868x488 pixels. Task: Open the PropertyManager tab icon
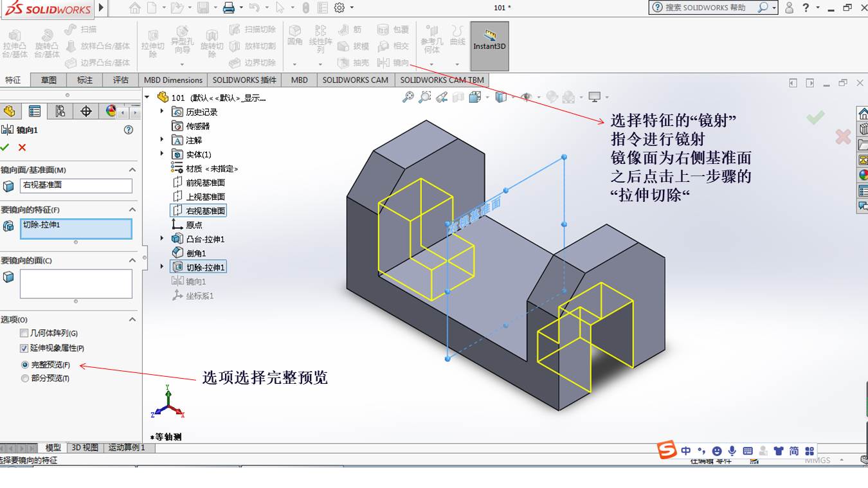coord(35,111)
